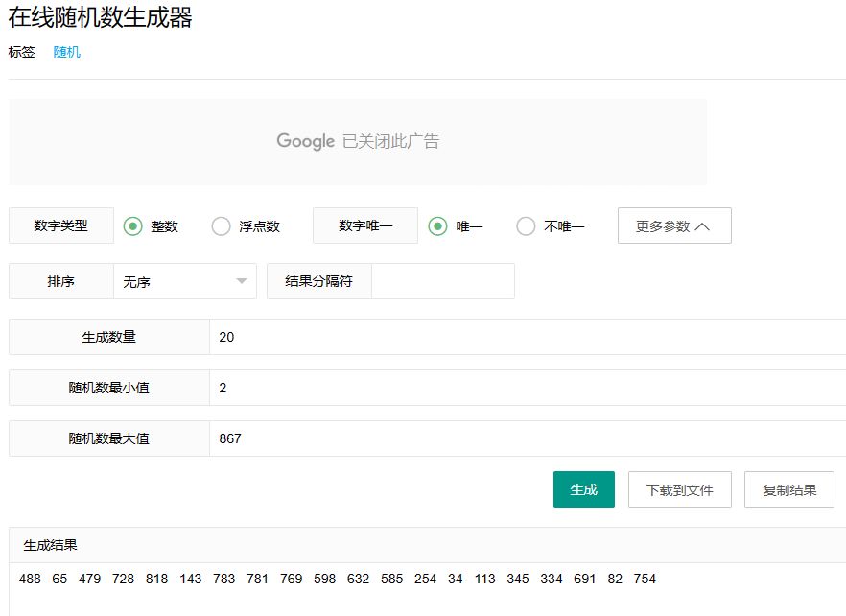Click the result number 65

point(59,579)
